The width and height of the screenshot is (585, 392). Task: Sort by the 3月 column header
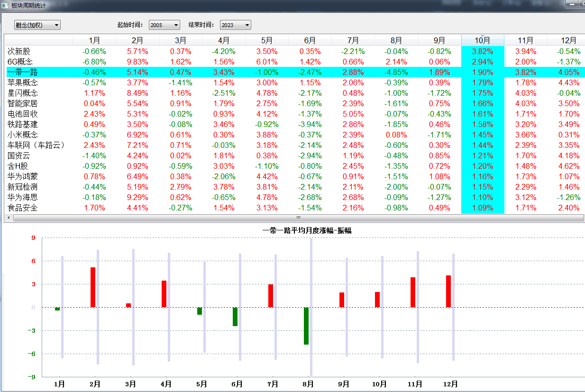point(181,40)
